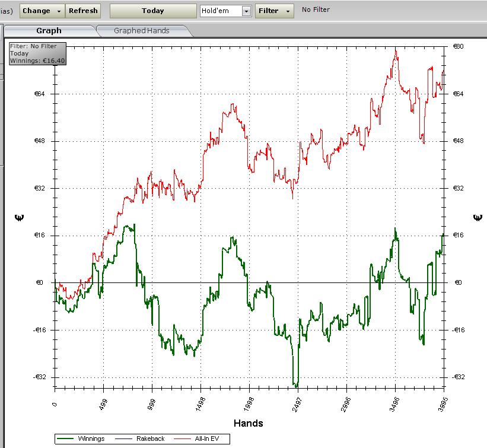Expand the Hold'em game type dropdown arrow
Image resolution: width=487 pixels, height=448 pixels.
click(246, 11)
